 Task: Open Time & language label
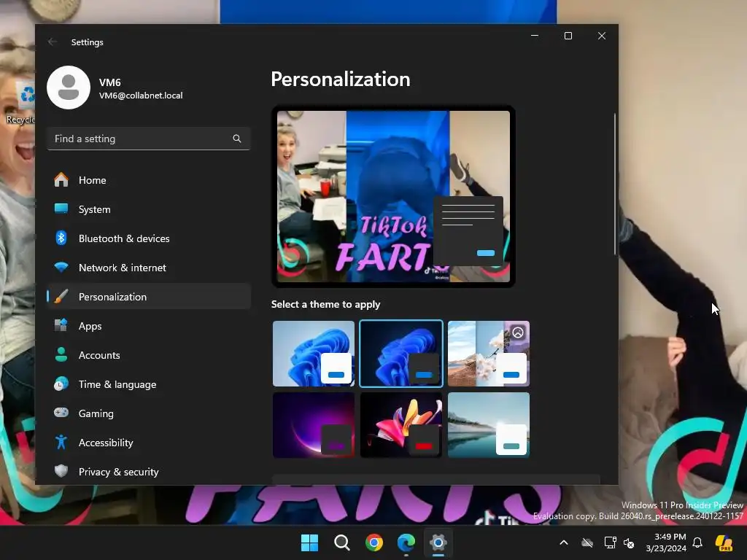117,384
